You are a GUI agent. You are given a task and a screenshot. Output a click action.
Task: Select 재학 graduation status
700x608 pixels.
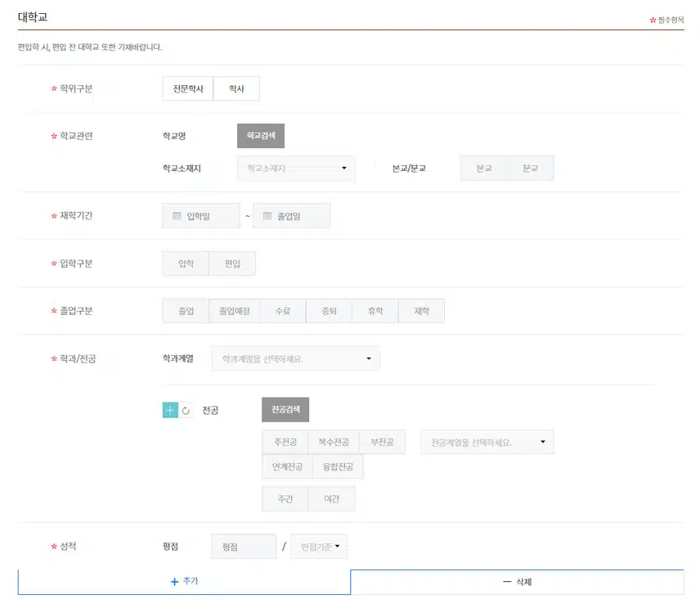421,311
